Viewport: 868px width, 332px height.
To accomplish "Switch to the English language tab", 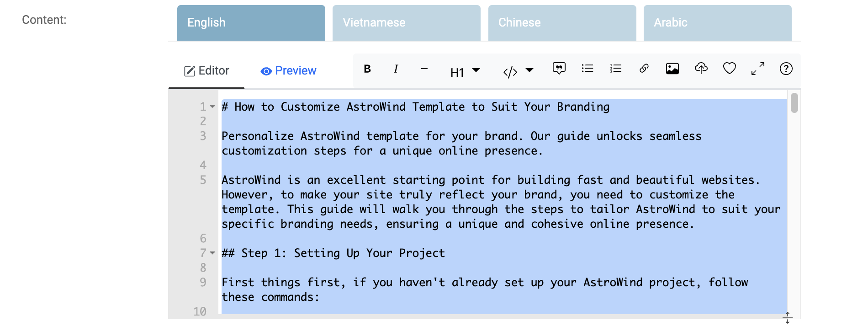I will [251, 23].
